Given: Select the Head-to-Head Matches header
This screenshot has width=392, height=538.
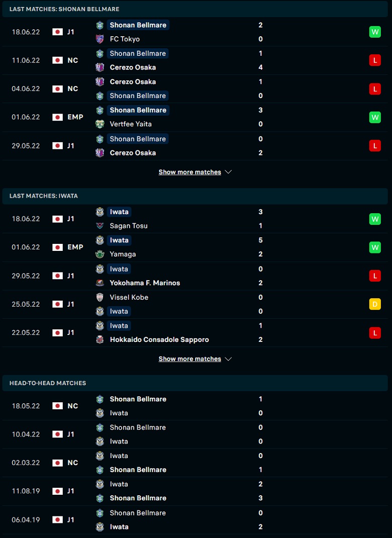Looking at the screenshot, I should click(x=195, y=383).
